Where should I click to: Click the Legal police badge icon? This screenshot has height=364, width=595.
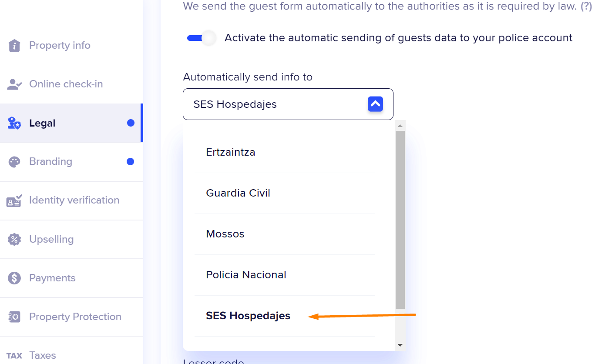[x=14, y=124]
